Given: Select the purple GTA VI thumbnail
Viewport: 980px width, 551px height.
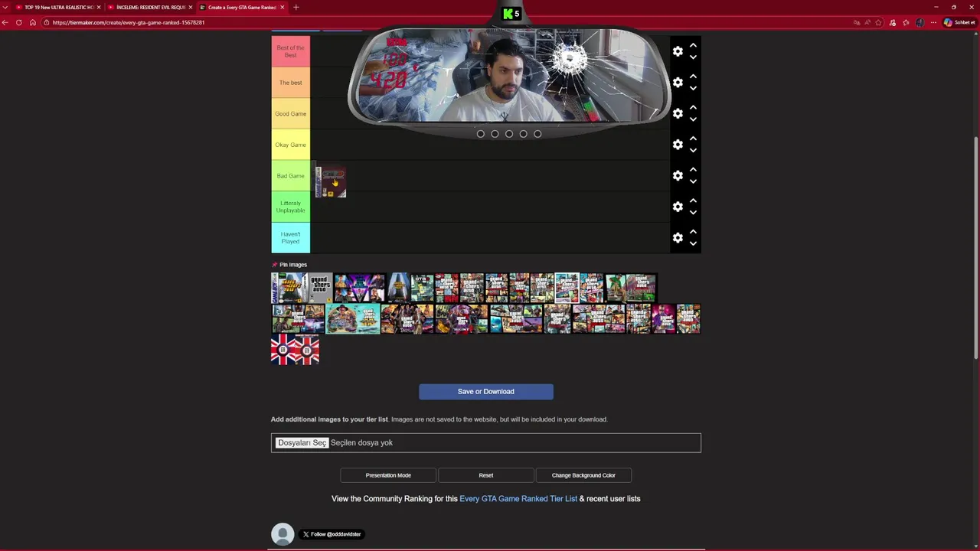Looking at the screenshot, I should tap(359, 288).
